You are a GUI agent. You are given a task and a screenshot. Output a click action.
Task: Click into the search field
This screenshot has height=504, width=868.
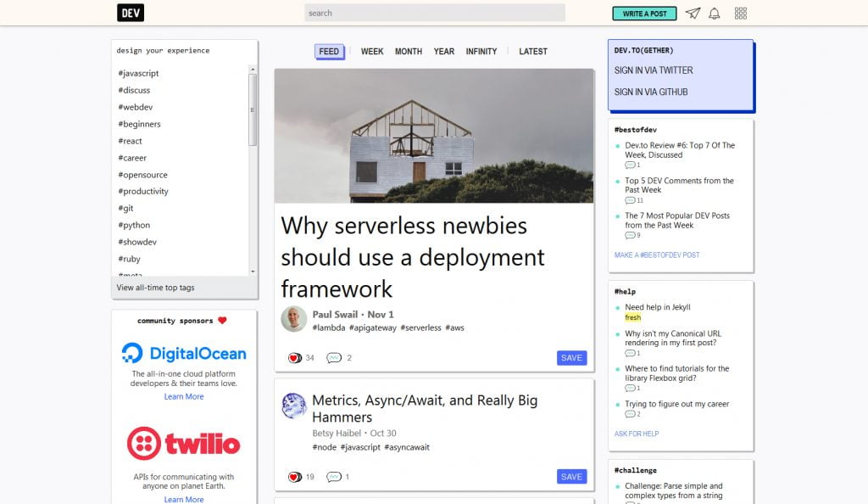tap(434, 13)
